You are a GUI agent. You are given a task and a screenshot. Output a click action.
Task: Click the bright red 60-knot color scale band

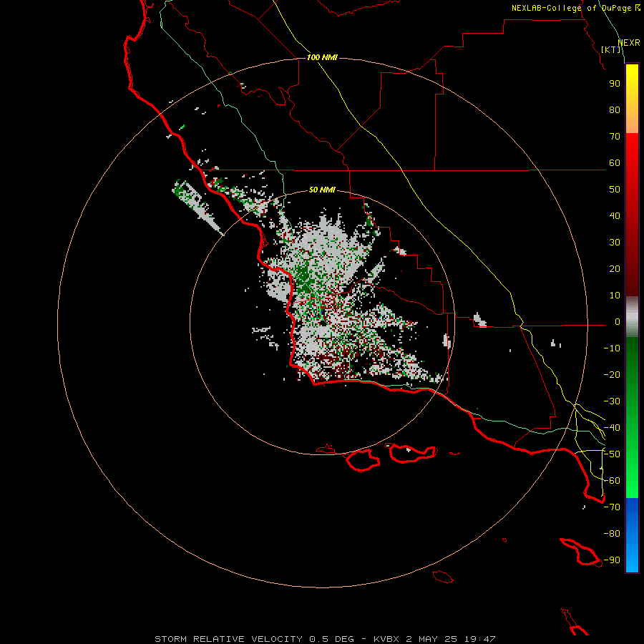632,162
